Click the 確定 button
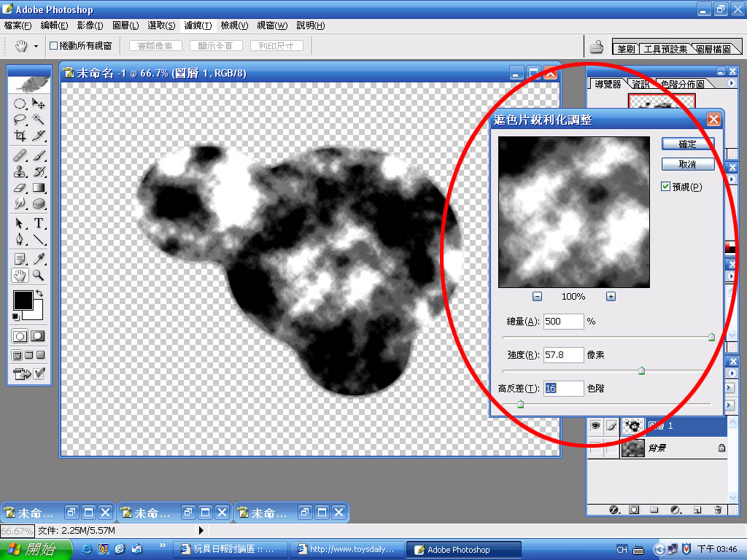This screenshot has height=560, width=747. click(x=687, y=144)
